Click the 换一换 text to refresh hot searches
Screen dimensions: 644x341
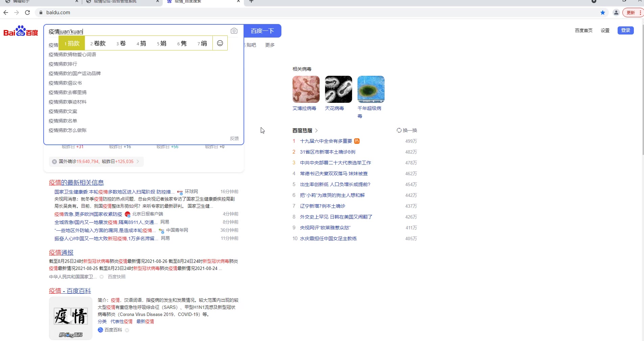410,130
